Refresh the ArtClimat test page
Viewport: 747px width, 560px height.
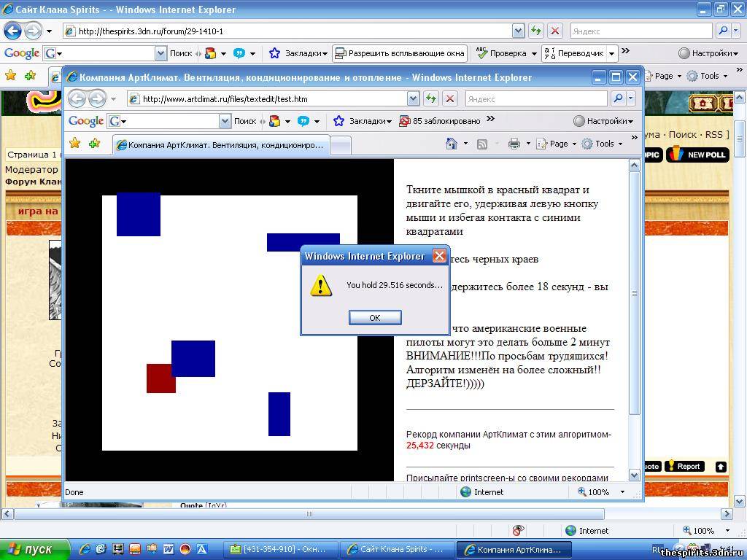(431, 99)
